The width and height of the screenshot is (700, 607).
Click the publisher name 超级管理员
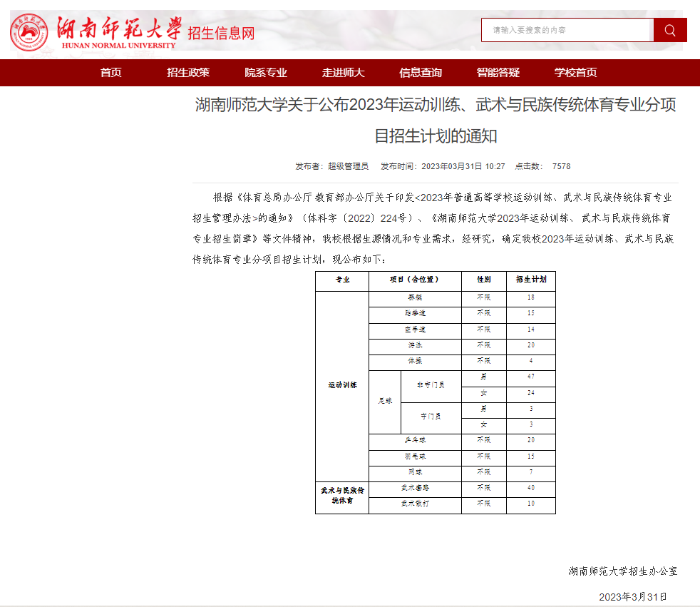coord(348,166)
